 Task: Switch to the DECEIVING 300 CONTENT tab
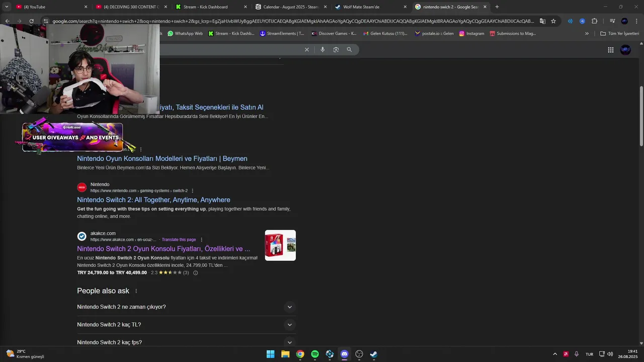coord(132,7)
